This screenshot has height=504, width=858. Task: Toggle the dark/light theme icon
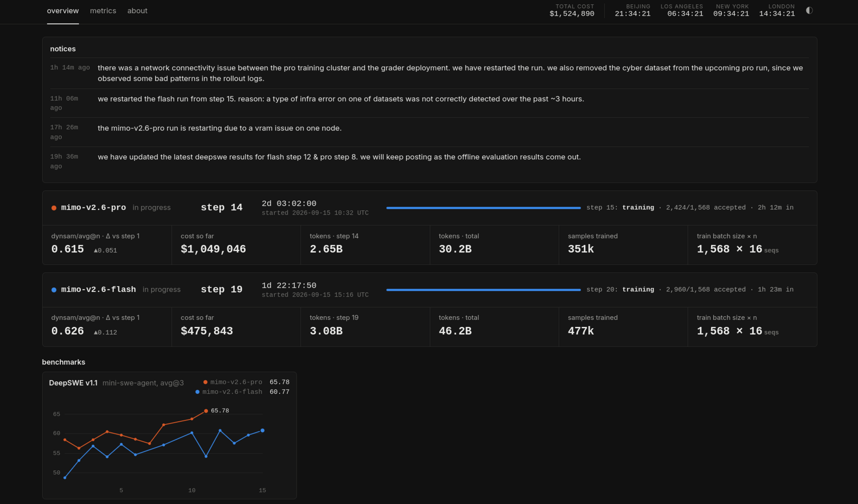(809, 11)
